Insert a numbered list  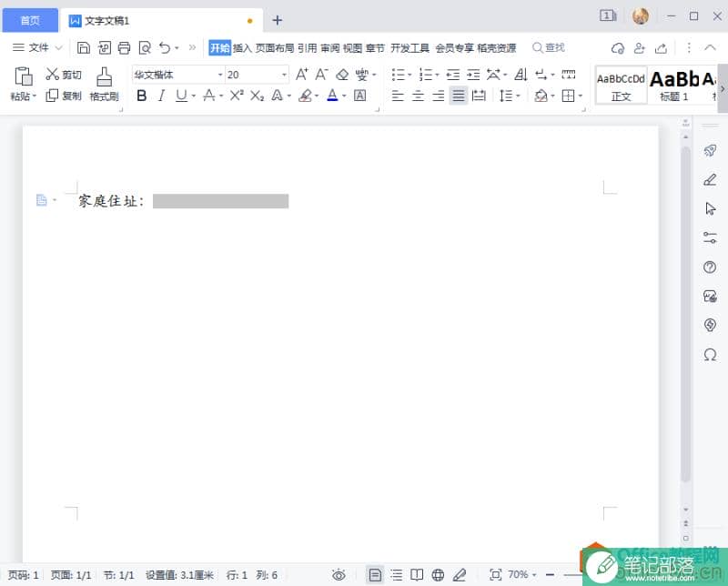(426, 75)
